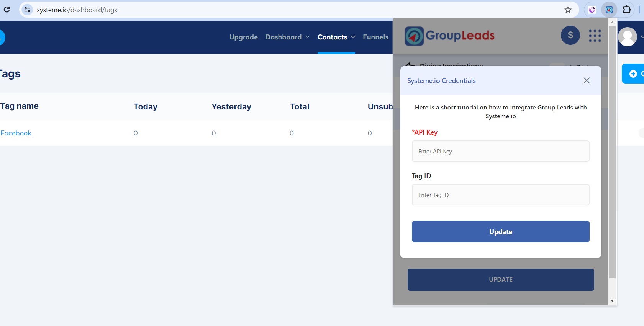Viewport: 644px width, 326px height.
Task: Expand the Contacts menu
Action: coord(336,37)
